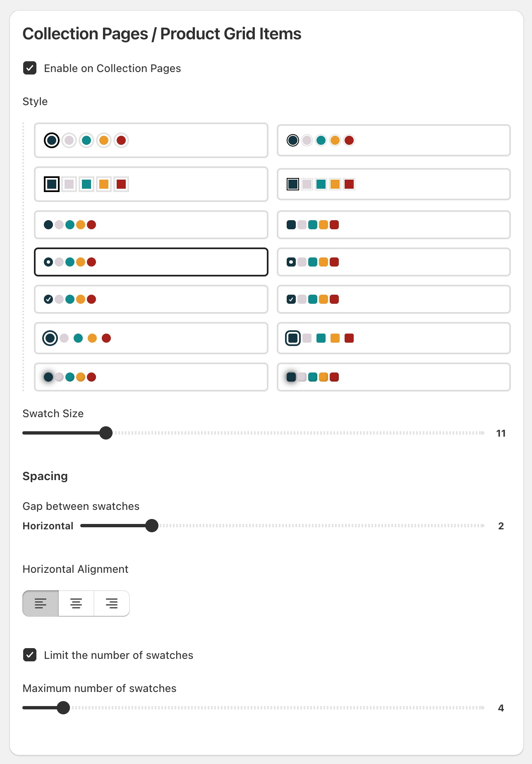
Task: Select the left alignment option
Action: coord(41,603)
